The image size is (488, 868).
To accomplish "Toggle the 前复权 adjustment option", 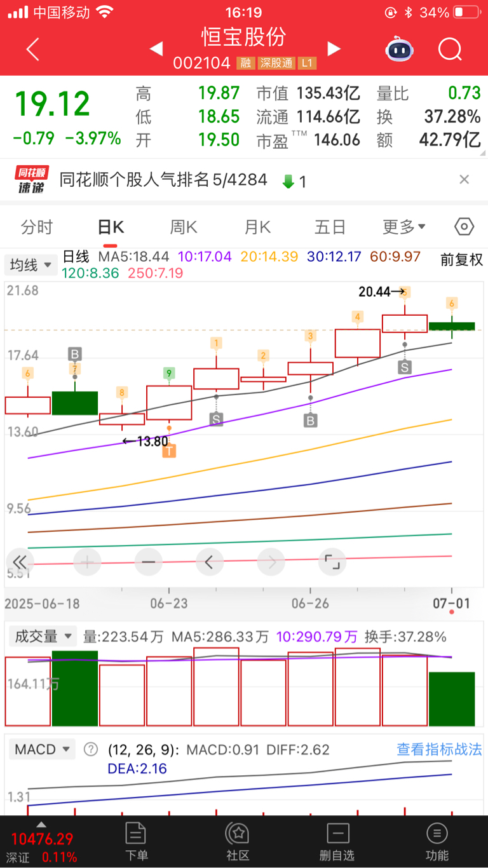I will point(462,259).
